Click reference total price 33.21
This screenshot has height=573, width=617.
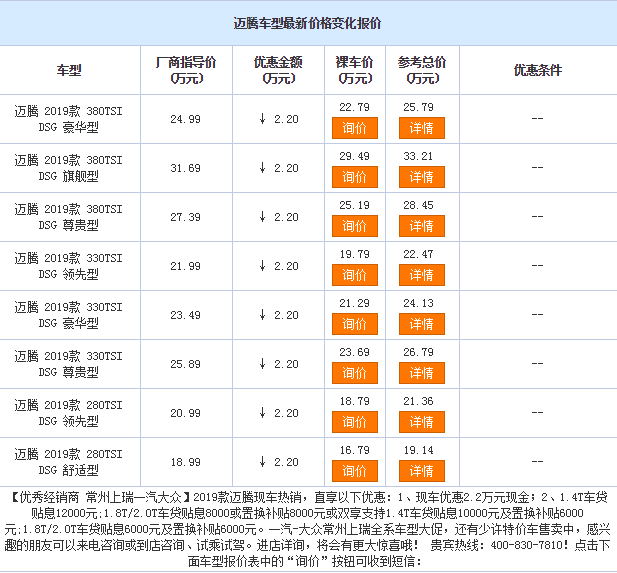click(x=418, y=156)
